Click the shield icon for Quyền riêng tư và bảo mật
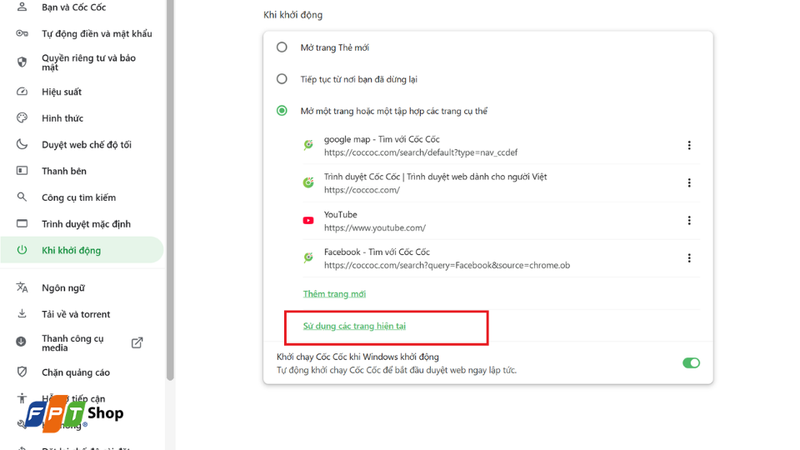 (x=22, y=62)
